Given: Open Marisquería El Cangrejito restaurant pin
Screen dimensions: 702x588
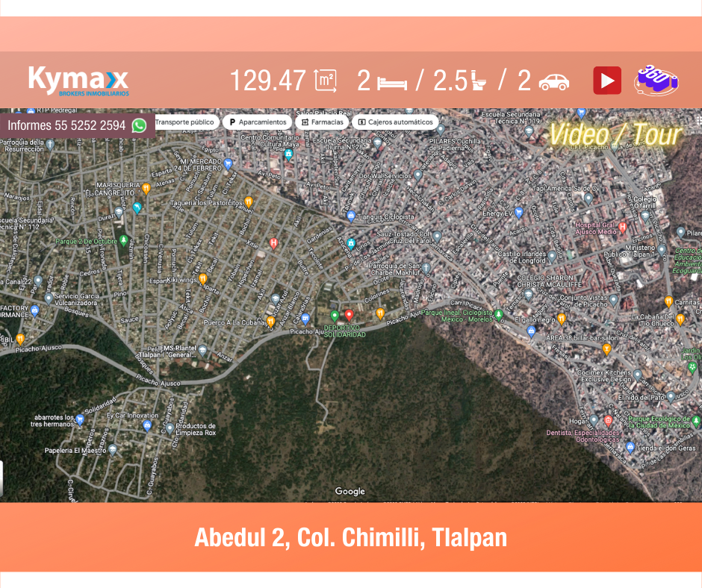Looking at the screenshot, I should tap(146, 188).
